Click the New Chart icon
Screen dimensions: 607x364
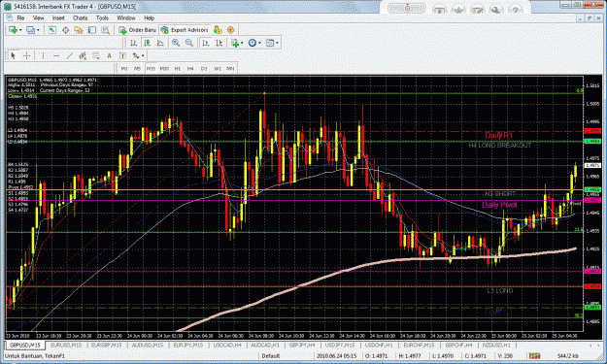tap(13, 30)
